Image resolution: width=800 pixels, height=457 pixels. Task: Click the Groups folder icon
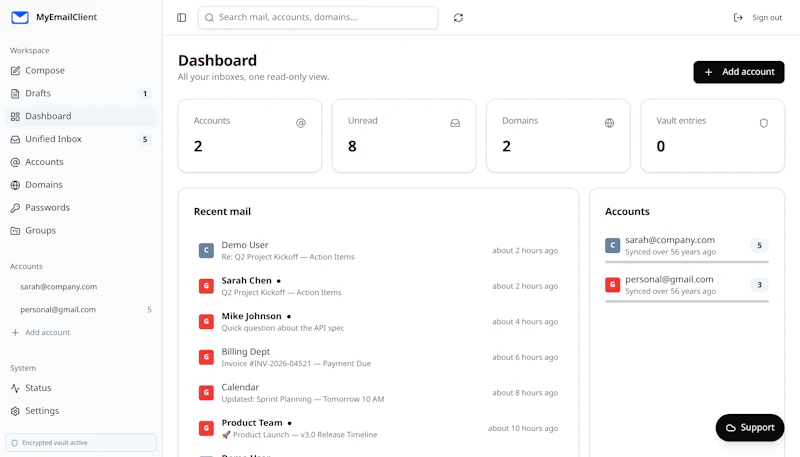click(15, 231)
